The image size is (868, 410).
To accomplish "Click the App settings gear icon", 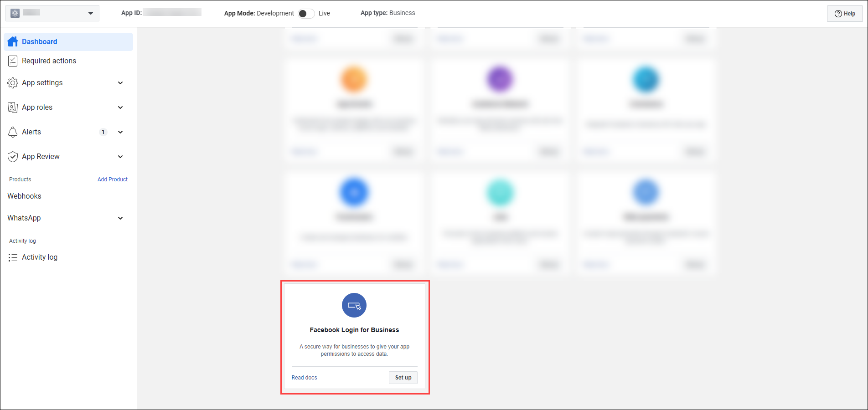I will [13, 82].
